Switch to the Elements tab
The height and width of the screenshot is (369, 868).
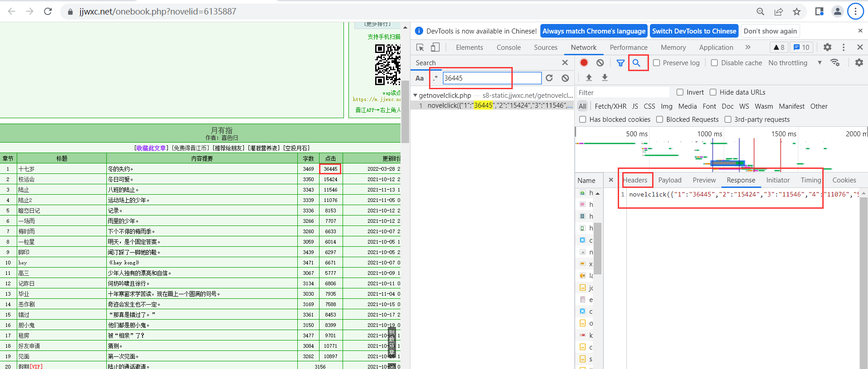pos(469,48)
